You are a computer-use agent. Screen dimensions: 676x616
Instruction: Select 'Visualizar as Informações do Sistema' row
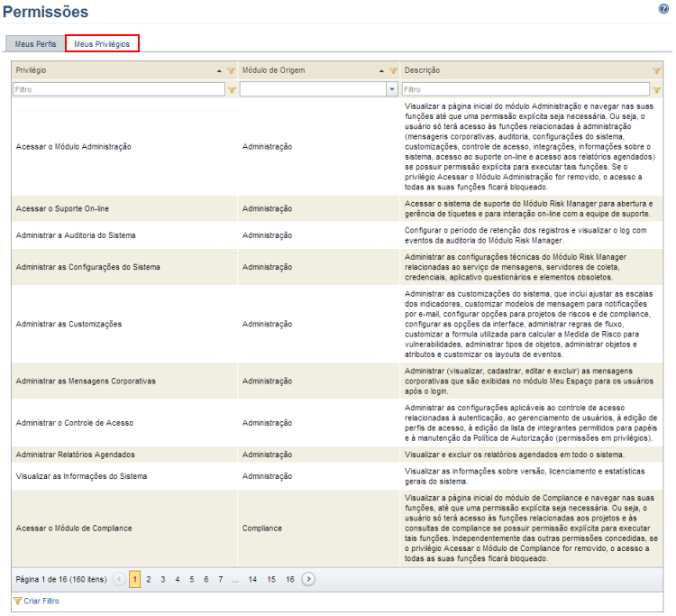coord(338,476)
